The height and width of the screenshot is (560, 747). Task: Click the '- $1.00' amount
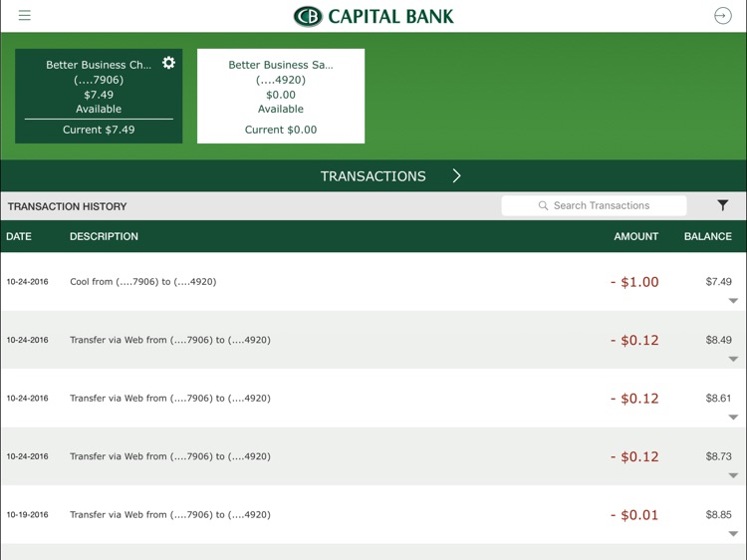pos(634,282)
